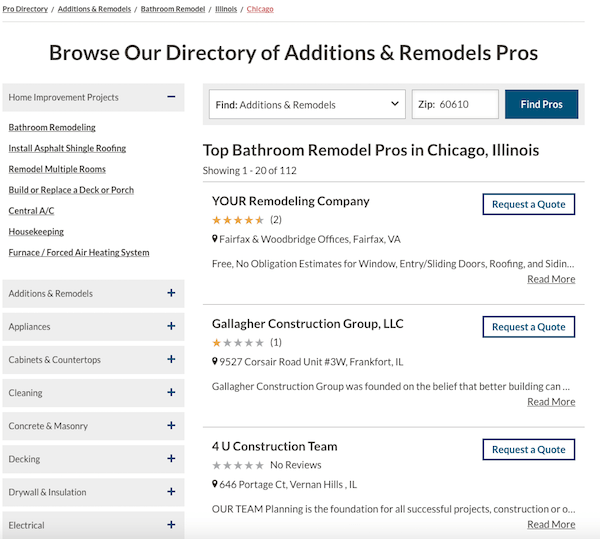The image size is (600, 539).
Task: Read More about Gallagher Construction Group
Action: click(x=551, y=402)
